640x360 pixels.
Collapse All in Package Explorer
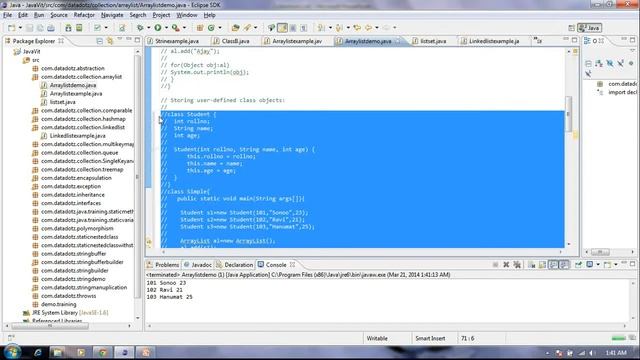100,41
